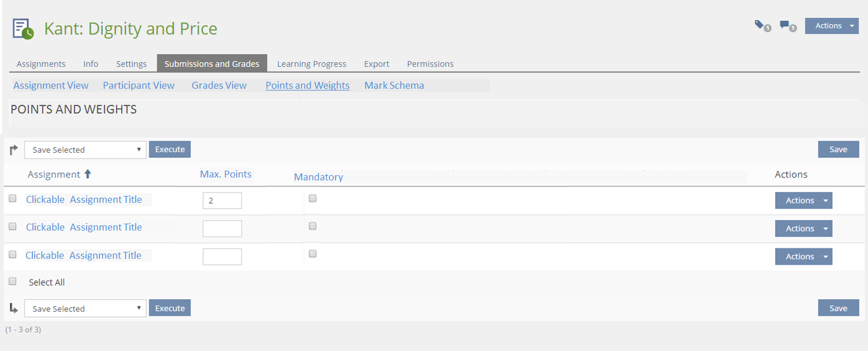Click the top multi-action arrow icon
The height and width of the screenshot is (351, 868).
click(14, 150)
